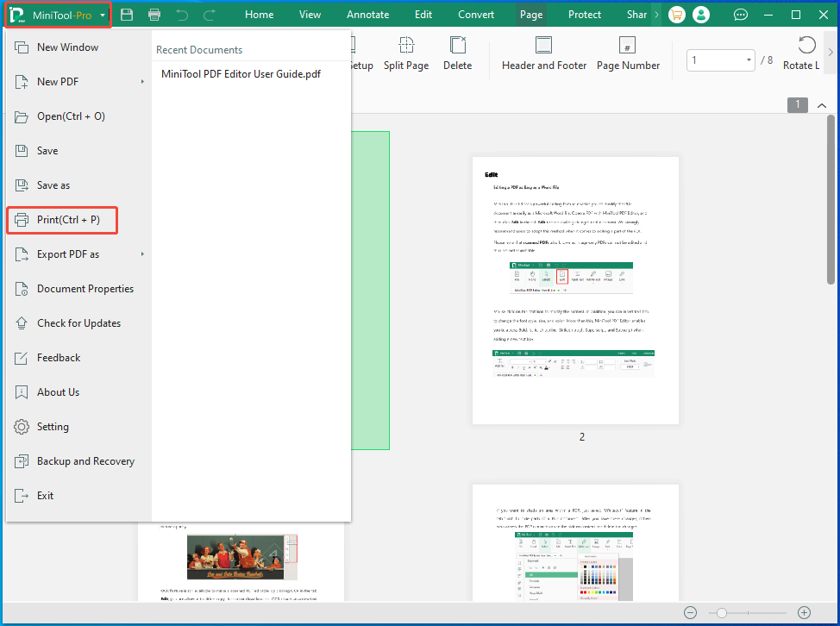Viewport: 840px width, 626px height.
Task: Click the New PDF icon
Action: point(22,82)
